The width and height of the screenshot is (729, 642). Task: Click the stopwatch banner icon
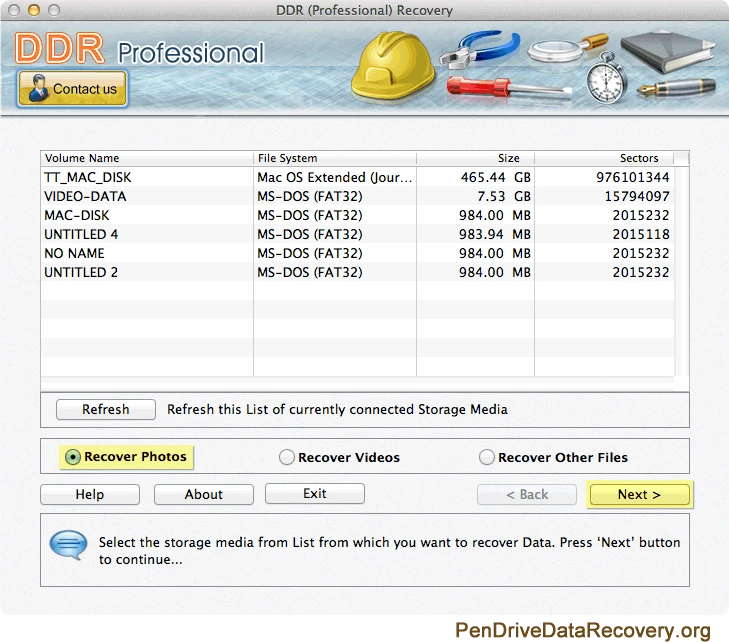(x=605, y=78)
